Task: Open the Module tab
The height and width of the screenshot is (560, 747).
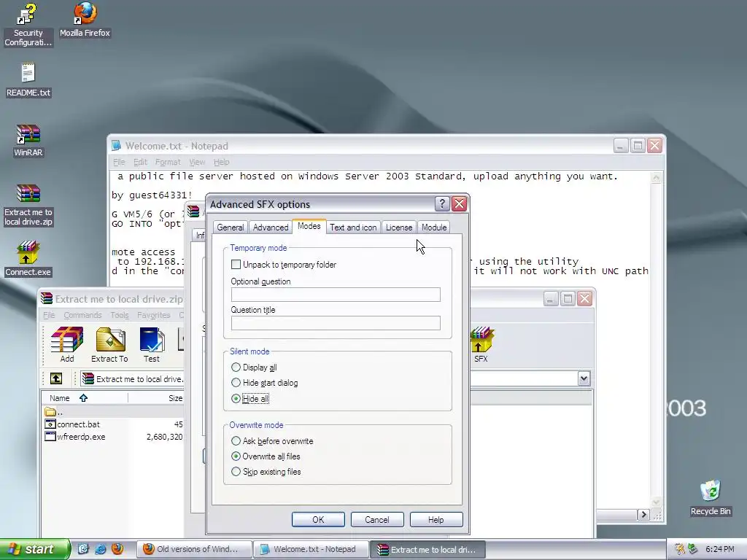Action: [x=434, y=227]
